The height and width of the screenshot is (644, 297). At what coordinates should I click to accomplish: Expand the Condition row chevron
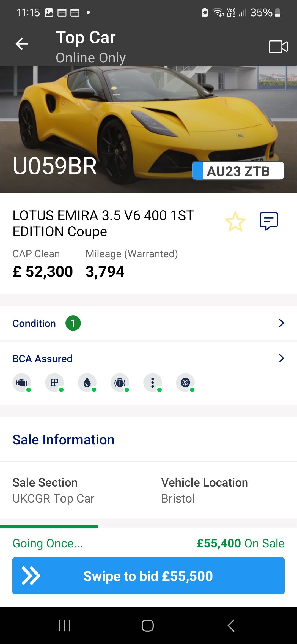(x=281, y=323)
